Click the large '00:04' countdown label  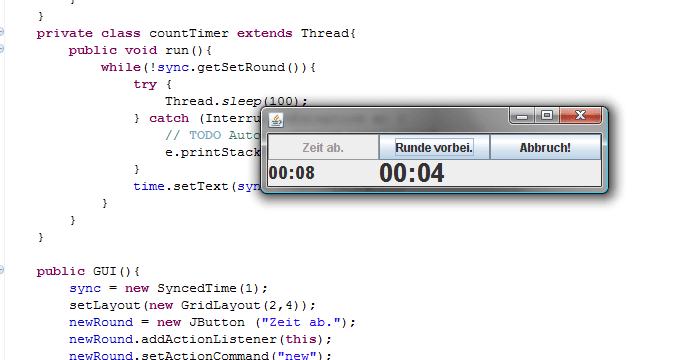412,173
